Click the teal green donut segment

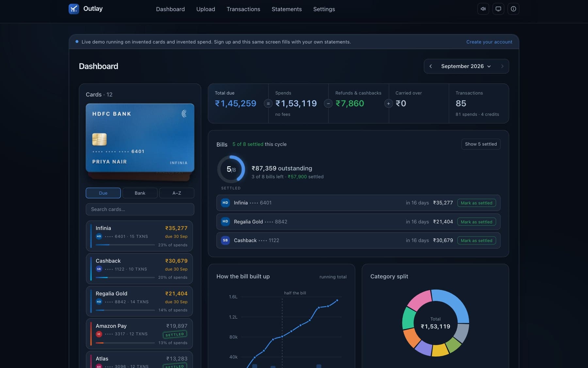pos(408,318)
